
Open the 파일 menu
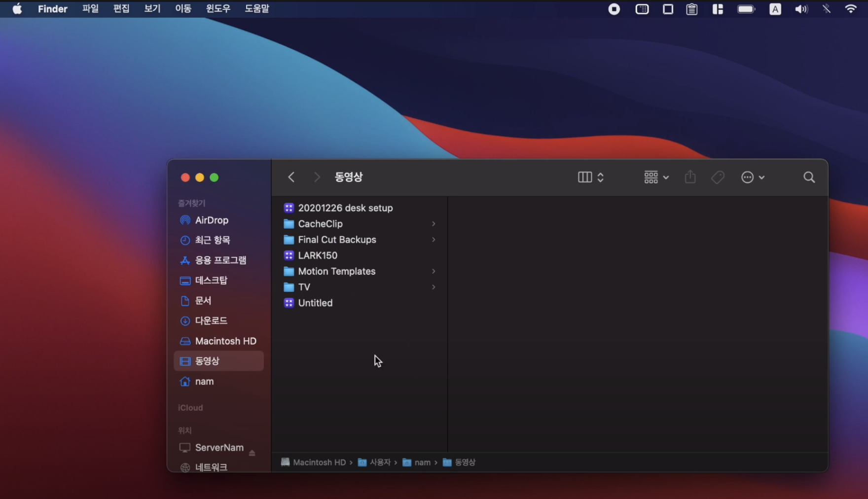click(x=90, y=9)
